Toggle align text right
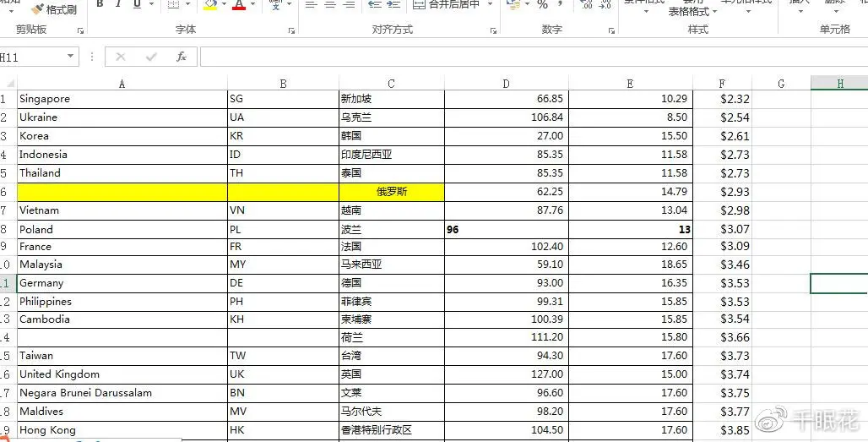The height and width of the screenshot is (442, 868). (349, 4)
